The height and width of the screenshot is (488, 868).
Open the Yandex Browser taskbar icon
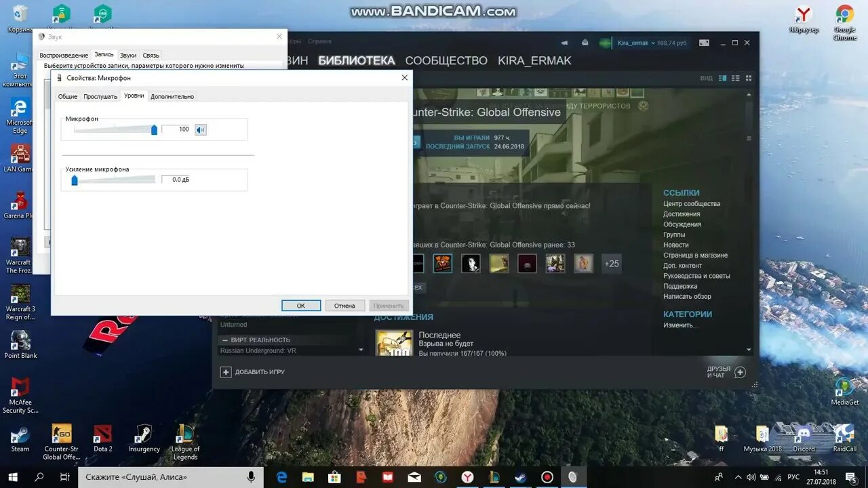point(467,477)
